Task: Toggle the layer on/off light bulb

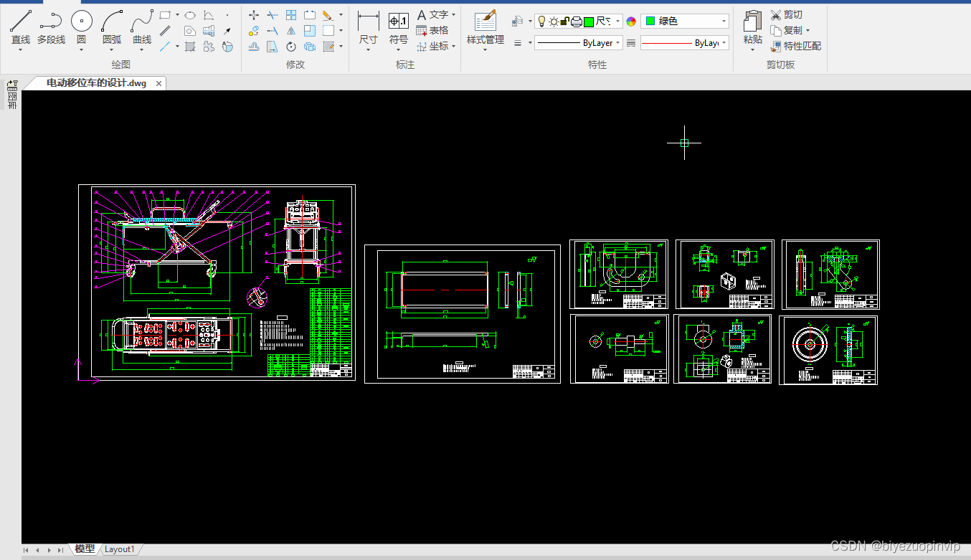Action: point(542,22)
